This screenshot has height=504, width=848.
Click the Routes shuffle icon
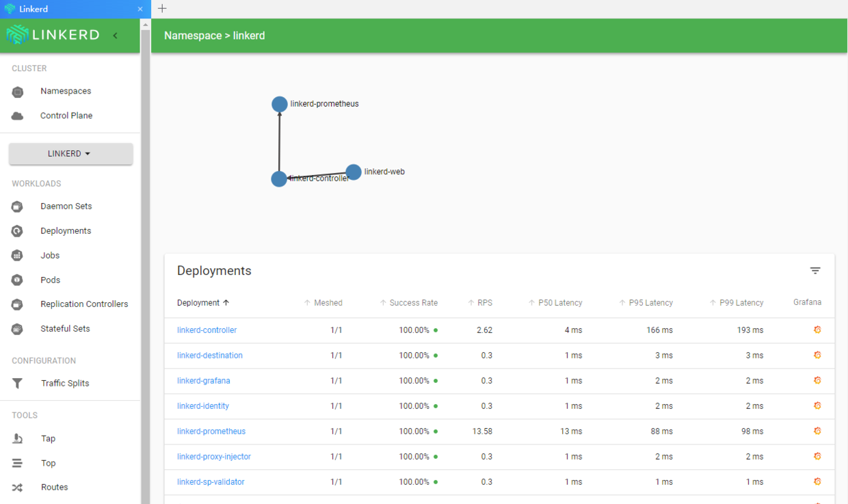(18, 488)
